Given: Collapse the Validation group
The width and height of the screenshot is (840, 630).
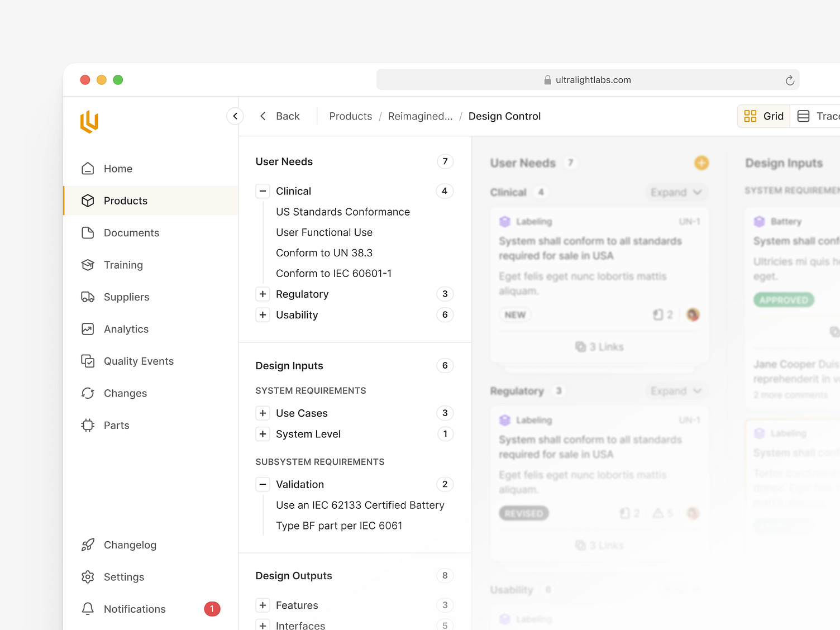Looking at the screenshot, I should [262, 484].
